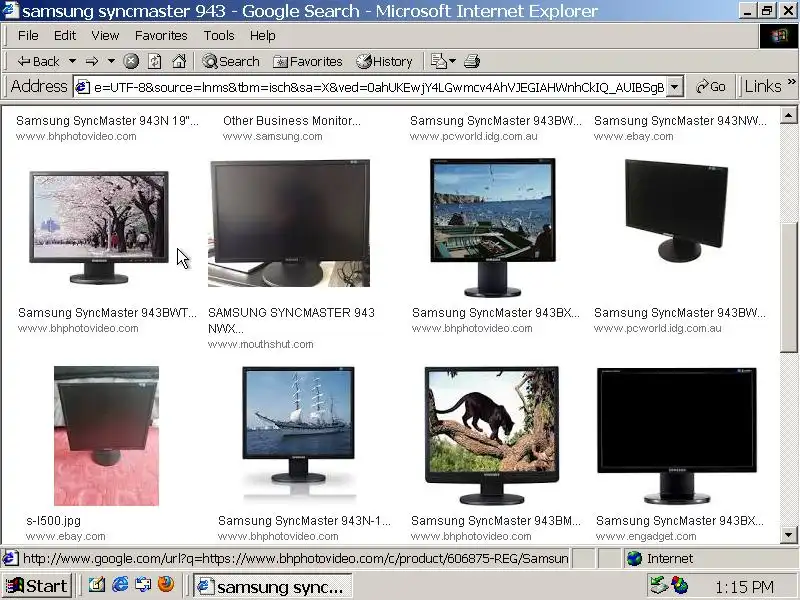This screenshot has height=600, width=800.
Task: Click 's-l500.jpg' caption text
Action: 53,521
